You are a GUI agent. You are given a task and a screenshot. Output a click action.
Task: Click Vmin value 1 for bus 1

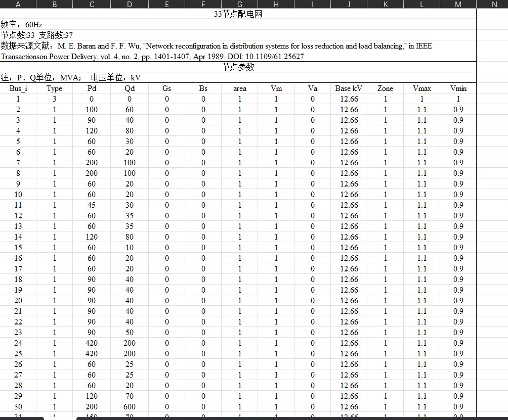[458, 99]
